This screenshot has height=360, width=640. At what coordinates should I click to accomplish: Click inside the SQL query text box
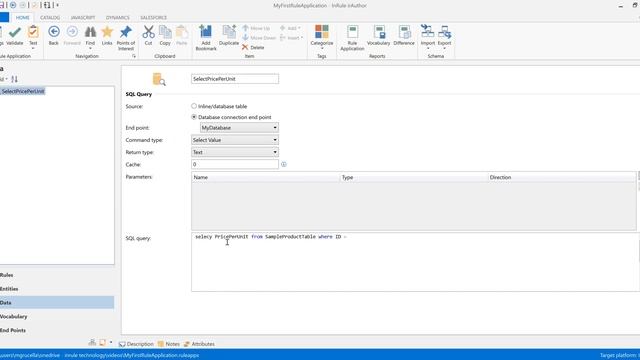click(x=415, y=262)
